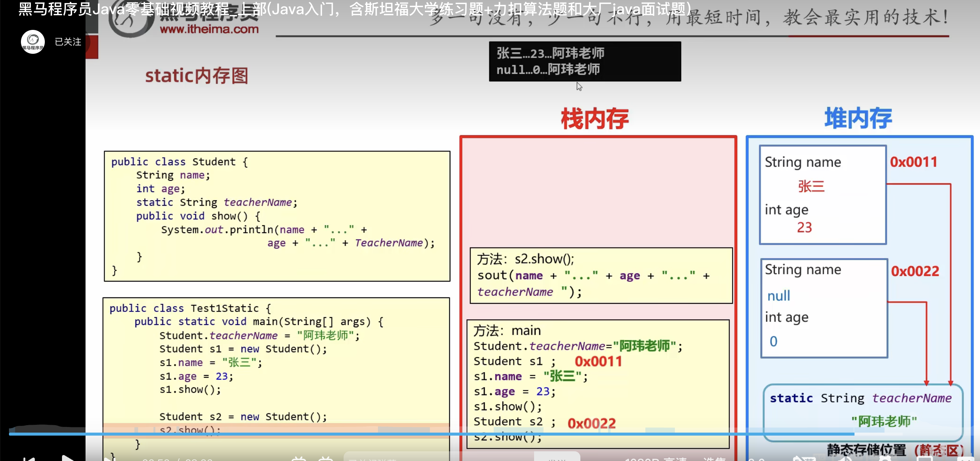Toggle the subtitle icon
Viewport: 980px width, 461px height.
pyautogui.click(x=804, y=459)
